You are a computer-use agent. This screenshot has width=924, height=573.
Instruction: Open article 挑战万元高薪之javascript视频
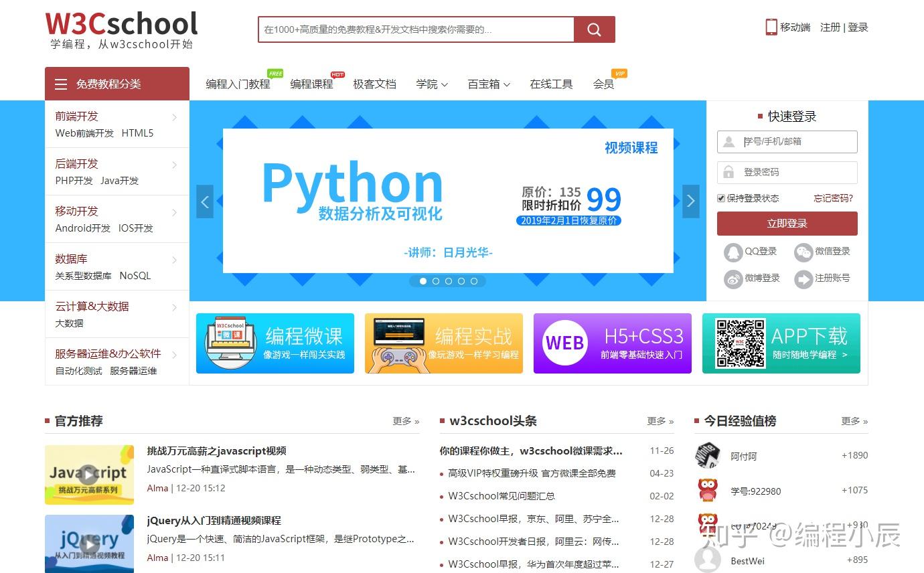click(x=217, y=451)
